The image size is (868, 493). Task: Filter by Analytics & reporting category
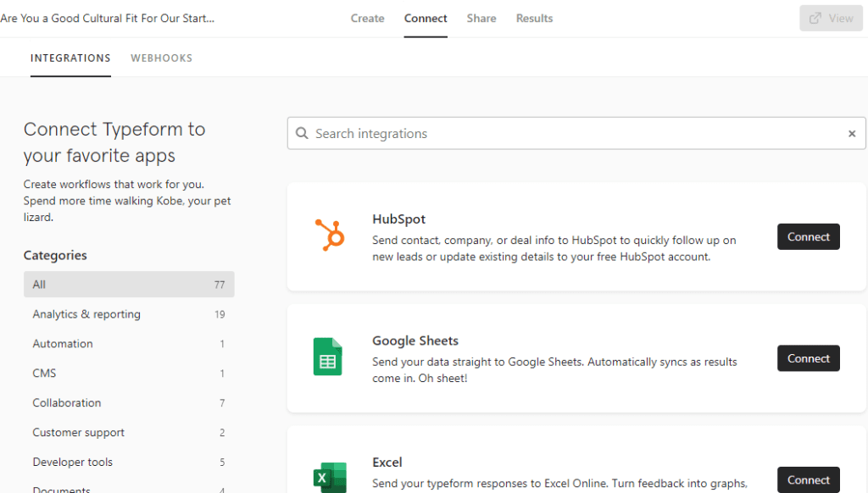(129, 314)
